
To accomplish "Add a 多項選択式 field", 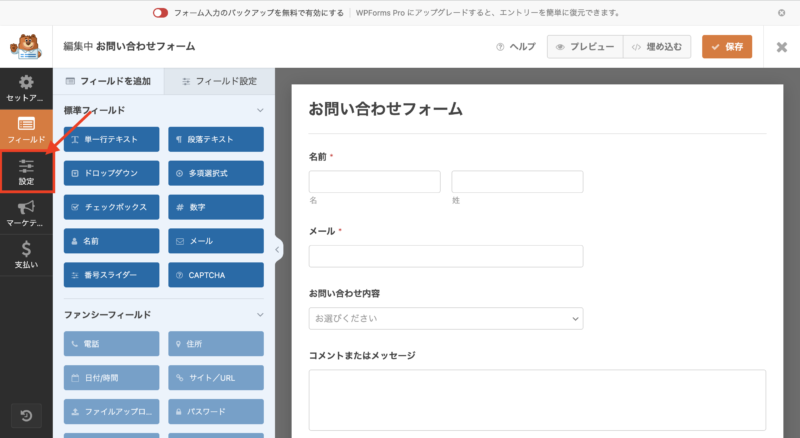I will coord(216,173).
